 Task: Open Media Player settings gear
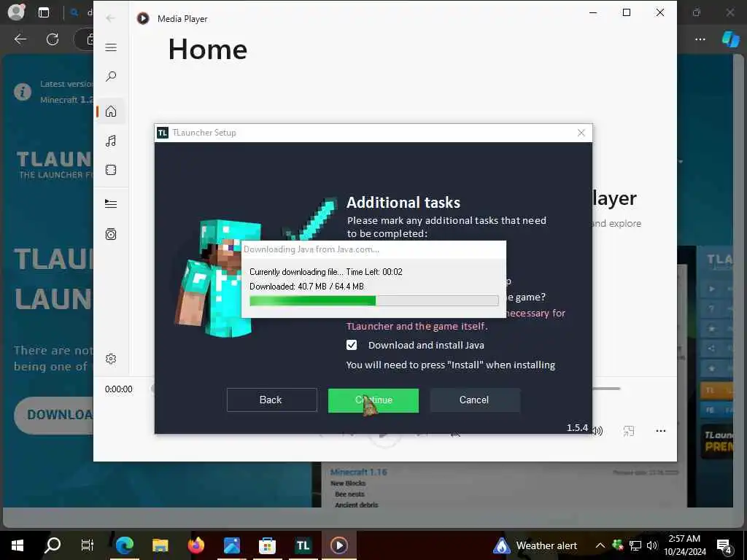(111, 359)
